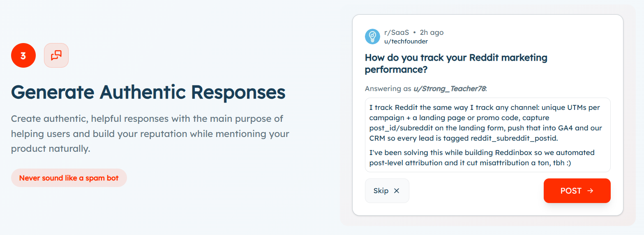
Task: Click the 'Answering as' label
Action: click(x=388, y=89)
